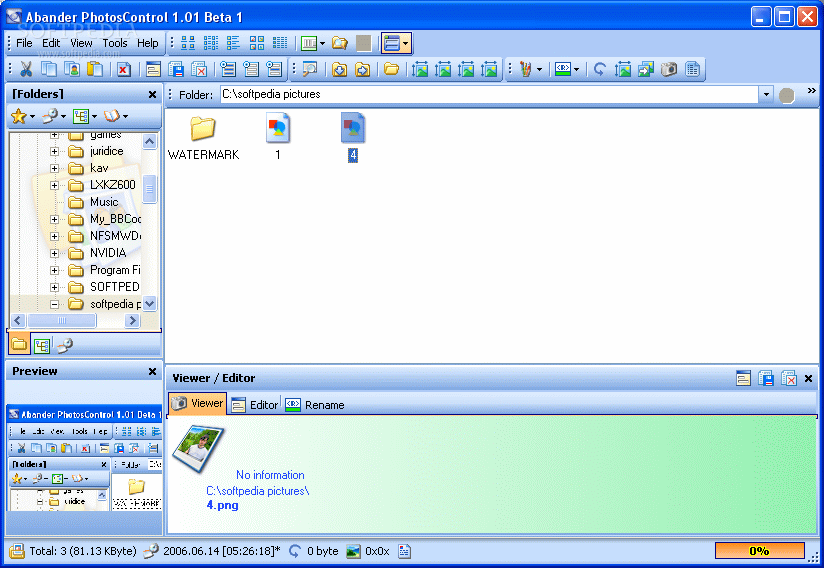Open the dropdown arrow next to the paint brushes
Viewport: 824px width, 568px height.
click(x=539, y=69)
